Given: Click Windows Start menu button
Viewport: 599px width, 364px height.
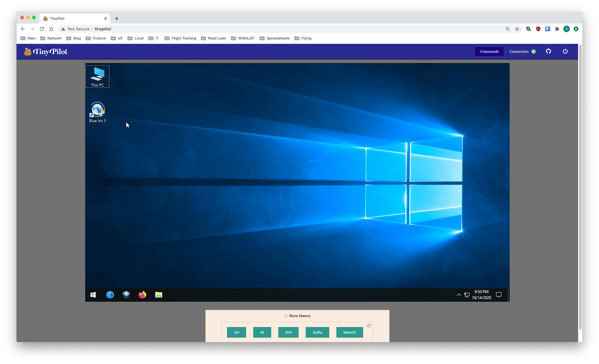Looking at the screenshot, I should click(x=93, y=295).
